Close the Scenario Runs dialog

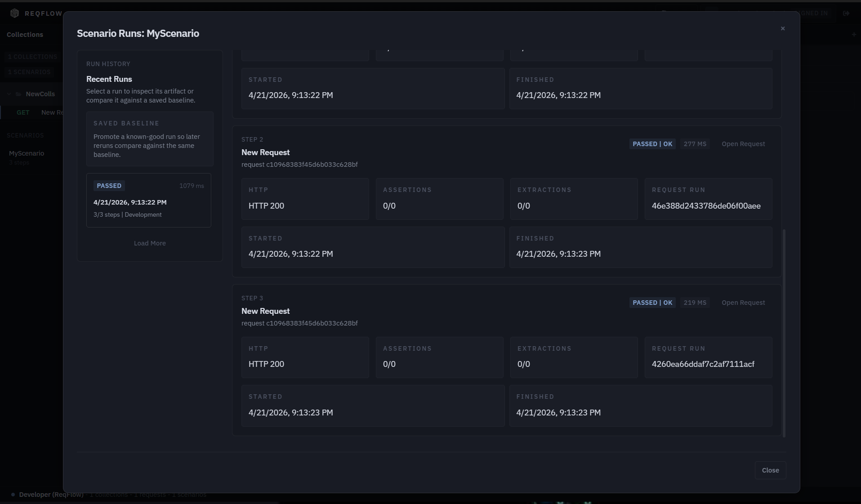coord(770,470)
